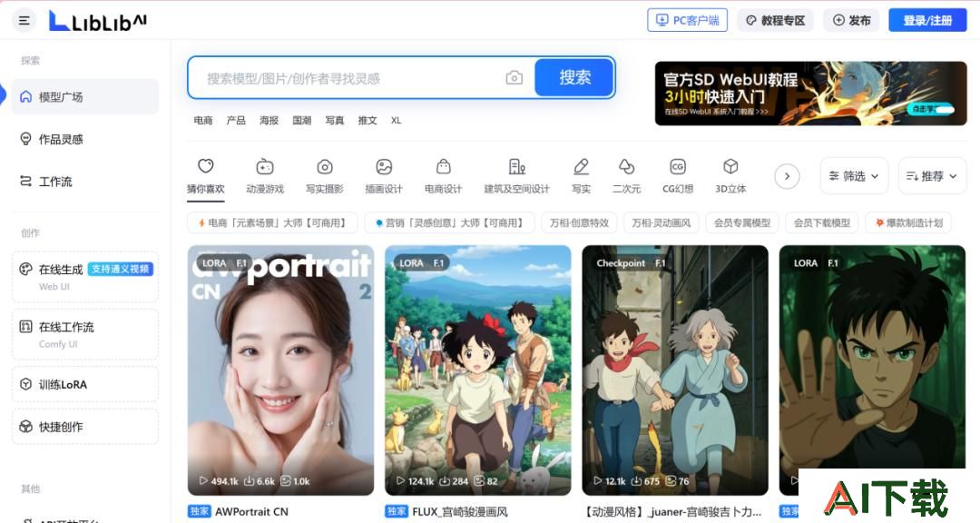The image size is (980, 523).
Task: Go to 模型广场 in sidebar
Action: [x=85, y=97]
